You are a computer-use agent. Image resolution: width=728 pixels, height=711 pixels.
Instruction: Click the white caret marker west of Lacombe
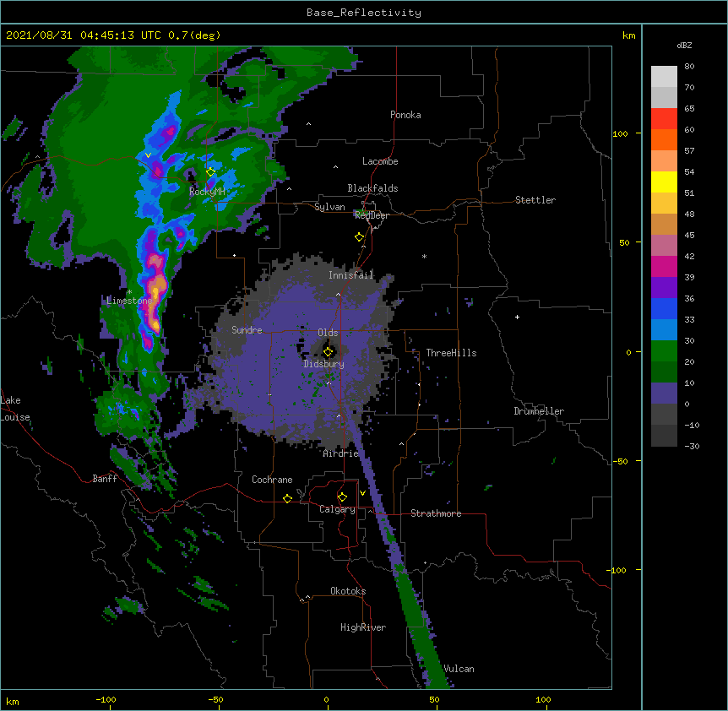click(x=335, y=166)
